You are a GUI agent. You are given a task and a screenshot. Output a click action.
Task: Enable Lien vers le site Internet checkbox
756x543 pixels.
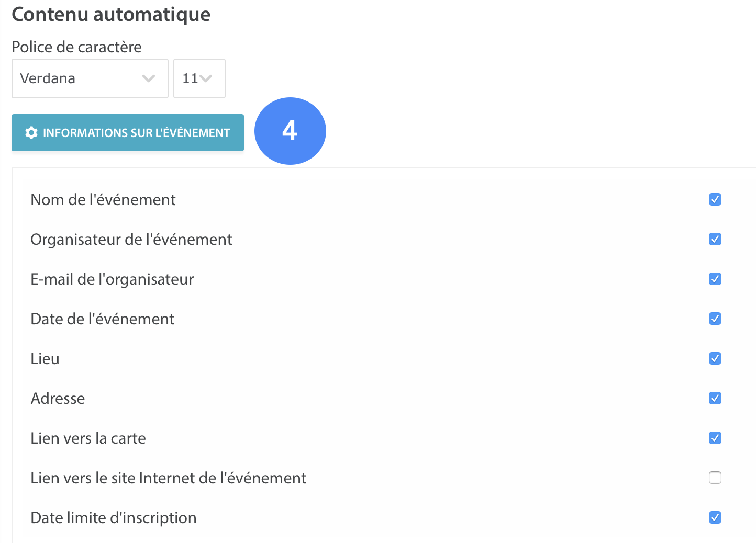(715, 478)
